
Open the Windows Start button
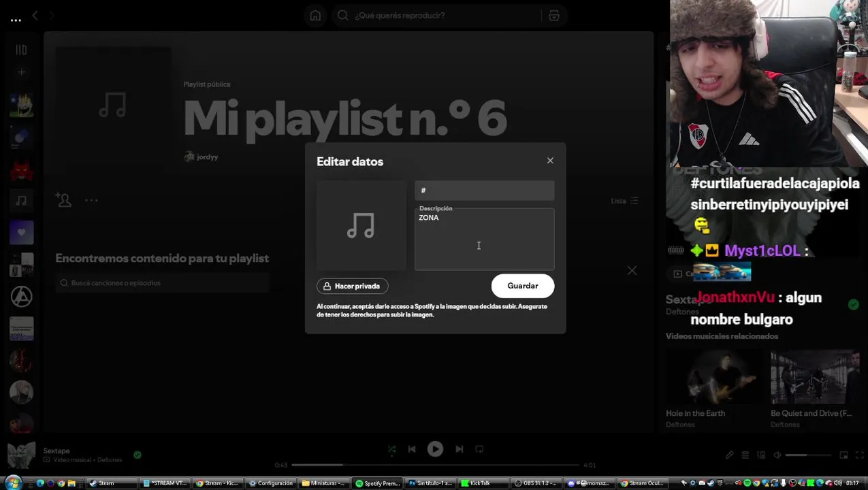coord(13,483)
